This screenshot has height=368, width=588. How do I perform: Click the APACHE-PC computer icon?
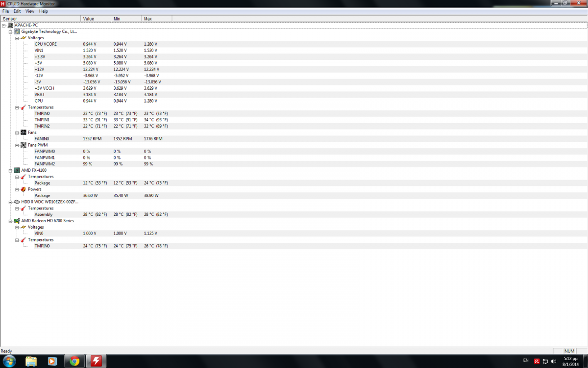click(10, 25)
